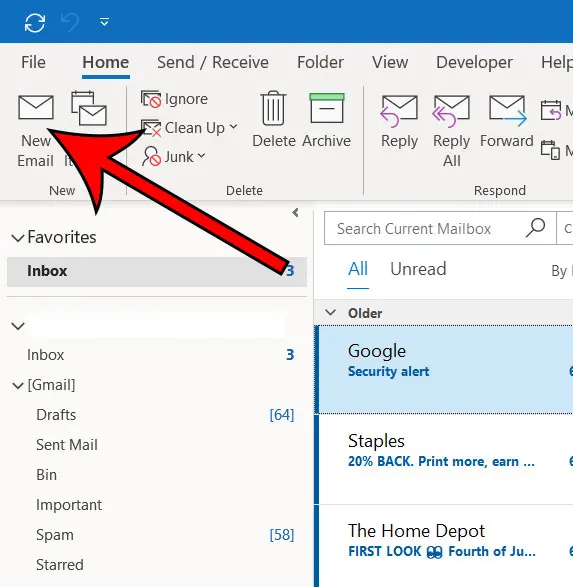
Task: Select bold Inbox under Favorites
Action: pos(157,271)
